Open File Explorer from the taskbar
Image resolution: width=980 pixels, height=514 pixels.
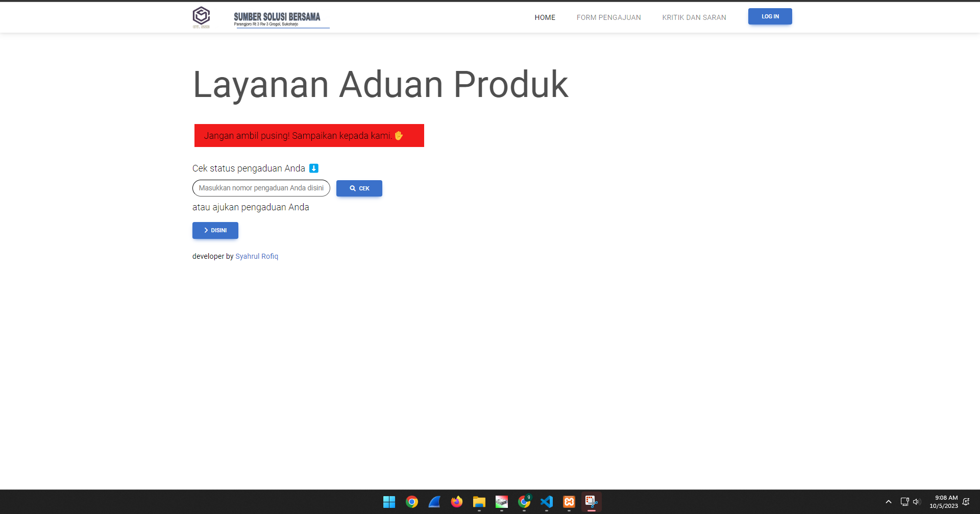[x=479, y=502]
